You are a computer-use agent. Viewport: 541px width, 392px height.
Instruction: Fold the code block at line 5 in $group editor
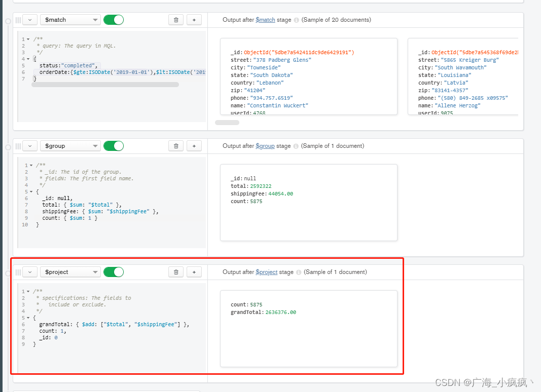31,191
